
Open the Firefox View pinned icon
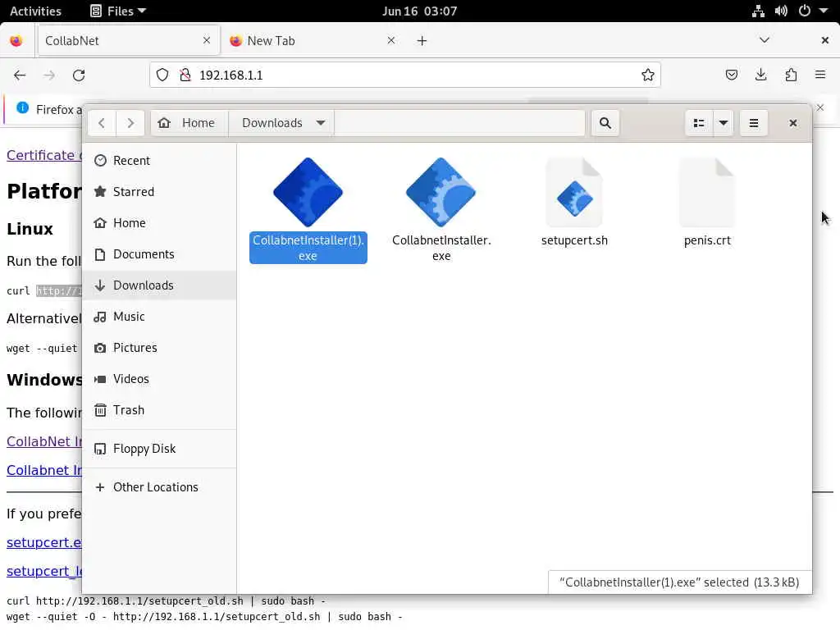tap(16, 41)
